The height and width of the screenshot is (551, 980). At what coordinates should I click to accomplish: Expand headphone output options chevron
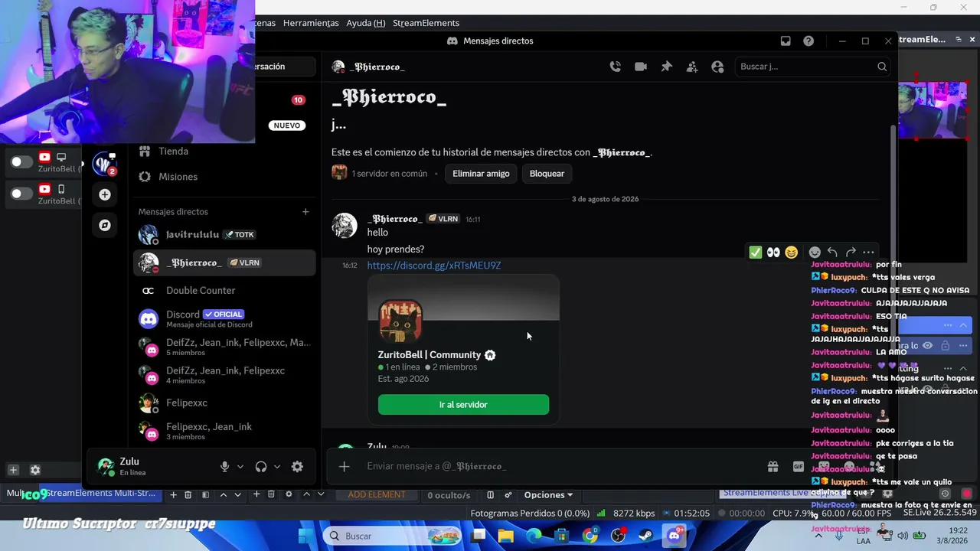click(x=277, y=466)
